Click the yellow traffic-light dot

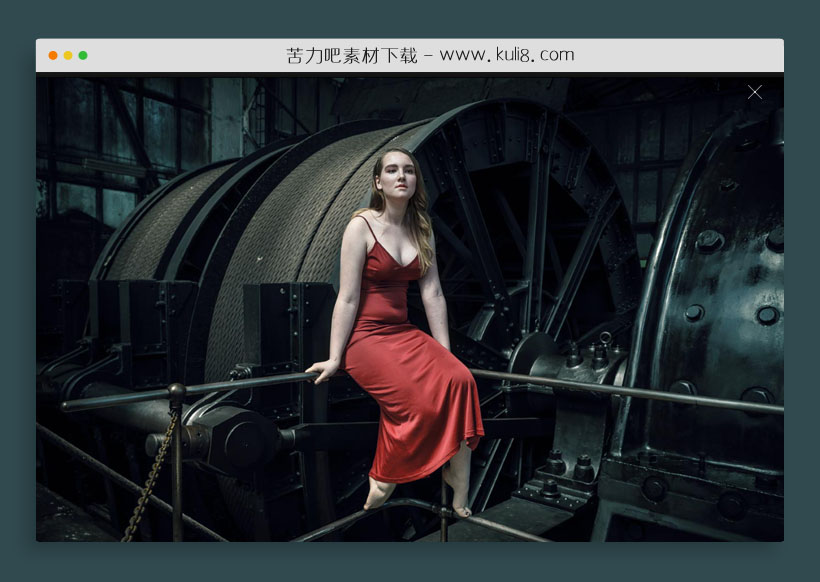tap(68, 55)
